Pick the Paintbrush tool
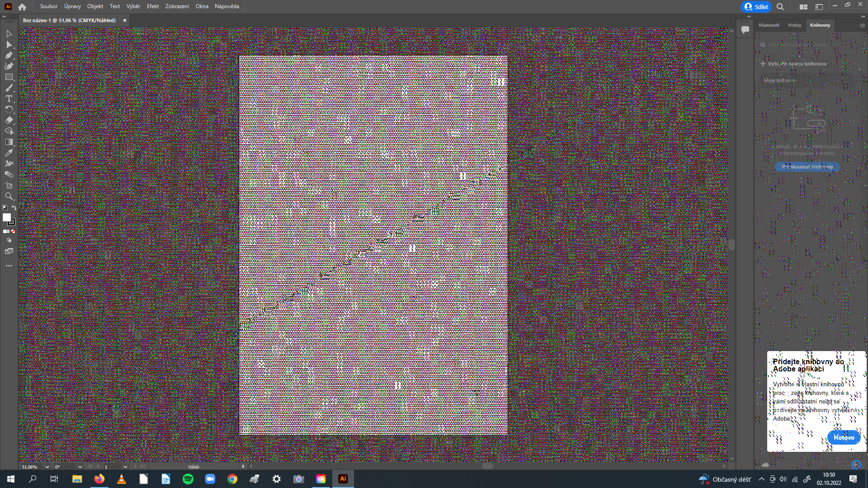The image size is (868, 488). click(x=9, y=88)
